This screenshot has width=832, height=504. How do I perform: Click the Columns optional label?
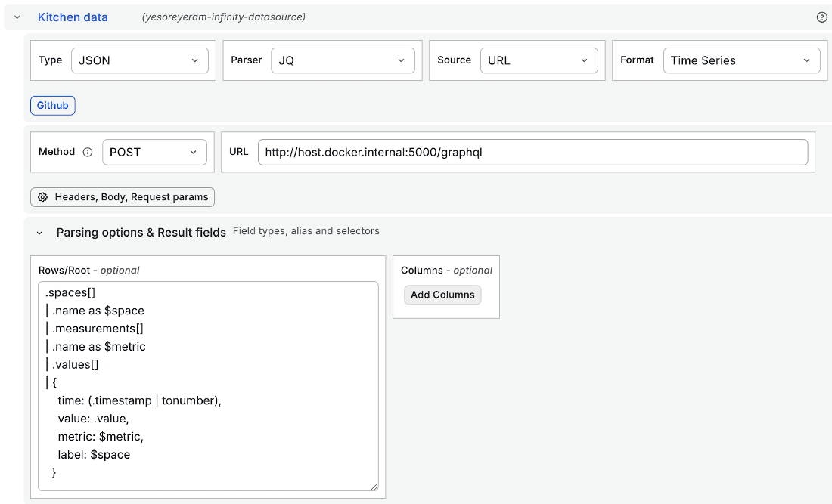point(446,271)
